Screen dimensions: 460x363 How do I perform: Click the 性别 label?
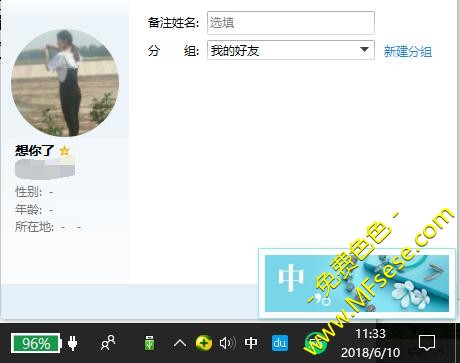[29, 192]
